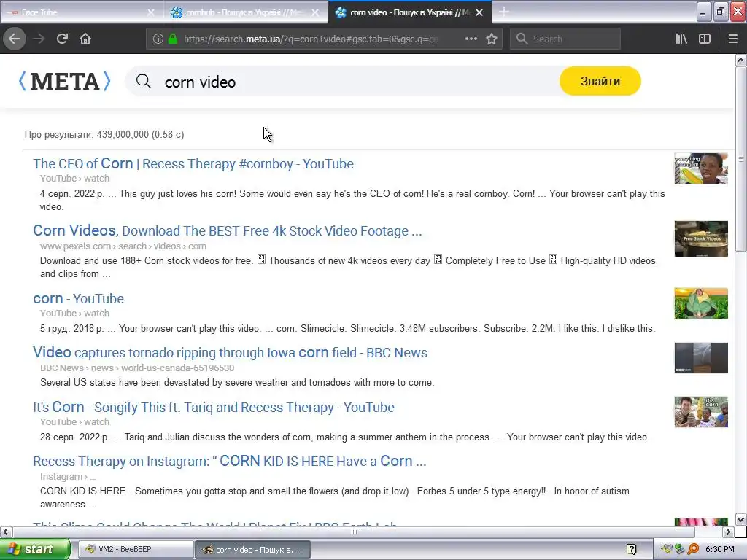Click the META logo
Viewport: 747px width, 560px height.
pyautogui.click(x=64, y=81)
